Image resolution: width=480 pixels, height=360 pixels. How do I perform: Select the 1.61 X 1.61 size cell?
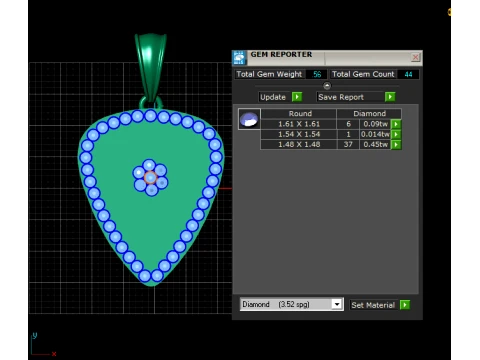pos(299,124)
